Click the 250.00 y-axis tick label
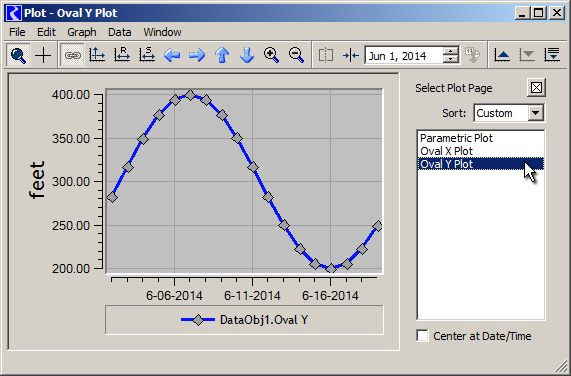 coord(71,225)
